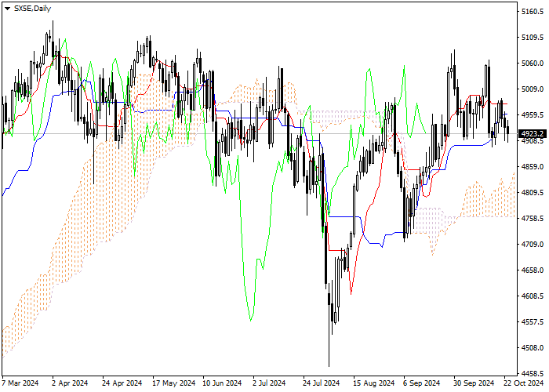Click the 17 May 2024 date label
Viewport: 549px width, 392px height.
pyautogui.click(x=173, y=383)
